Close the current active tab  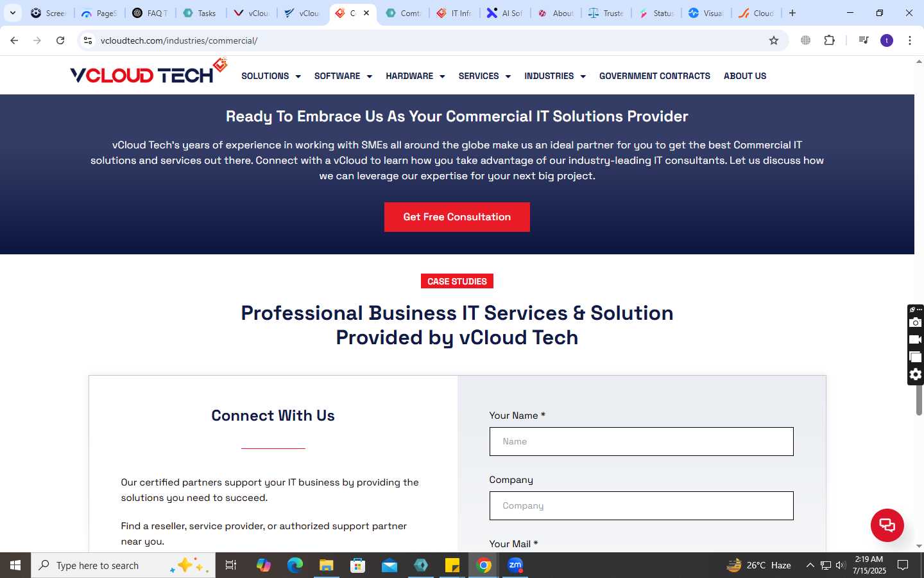coord(366,13)
